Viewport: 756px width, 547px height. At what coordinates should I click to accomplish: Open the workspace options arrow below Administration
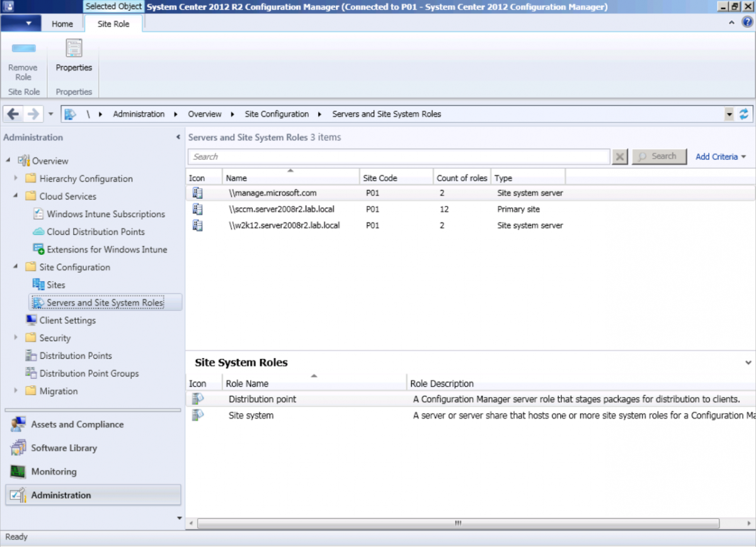[x=180, y=519]
